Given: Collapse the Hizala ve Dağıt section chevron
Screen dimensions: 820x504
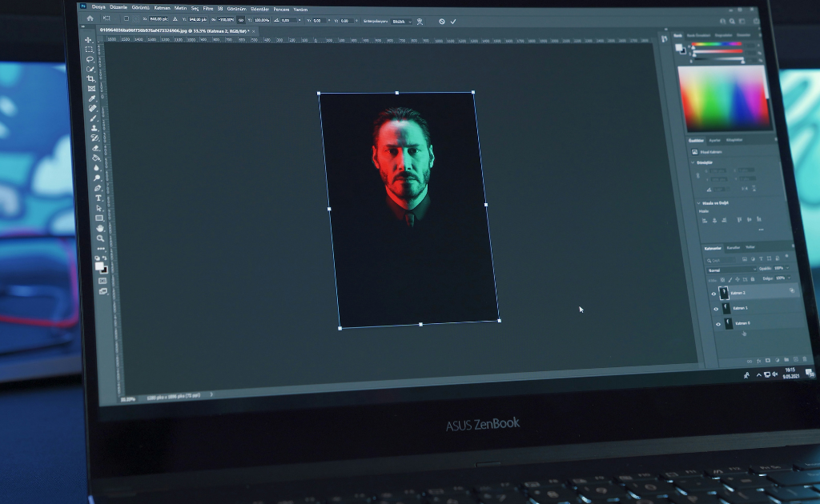Looking at the screenshot, I should [698, 202].
